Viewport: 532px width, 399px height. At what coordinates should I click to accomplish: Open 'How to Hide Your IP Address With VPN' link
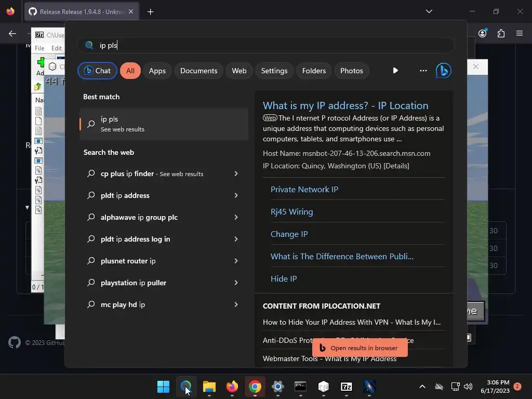(x=352, y=322)
